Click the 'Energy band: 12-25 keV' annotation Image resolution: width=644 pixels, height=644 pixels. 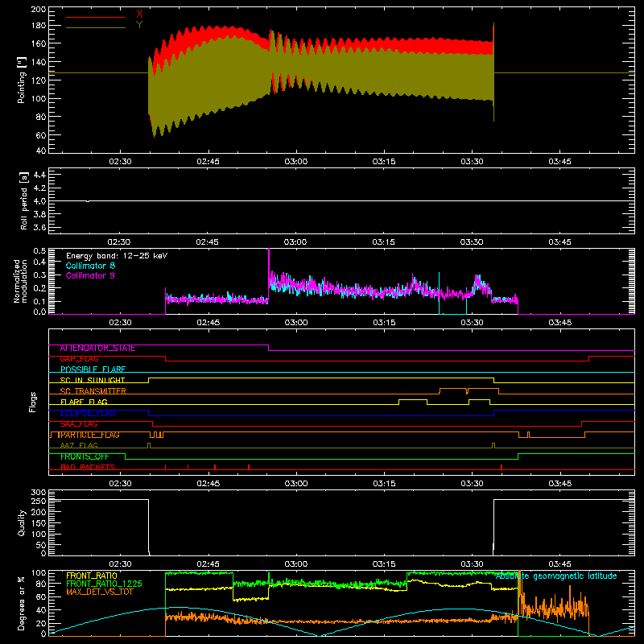click(x=117, y=256)
